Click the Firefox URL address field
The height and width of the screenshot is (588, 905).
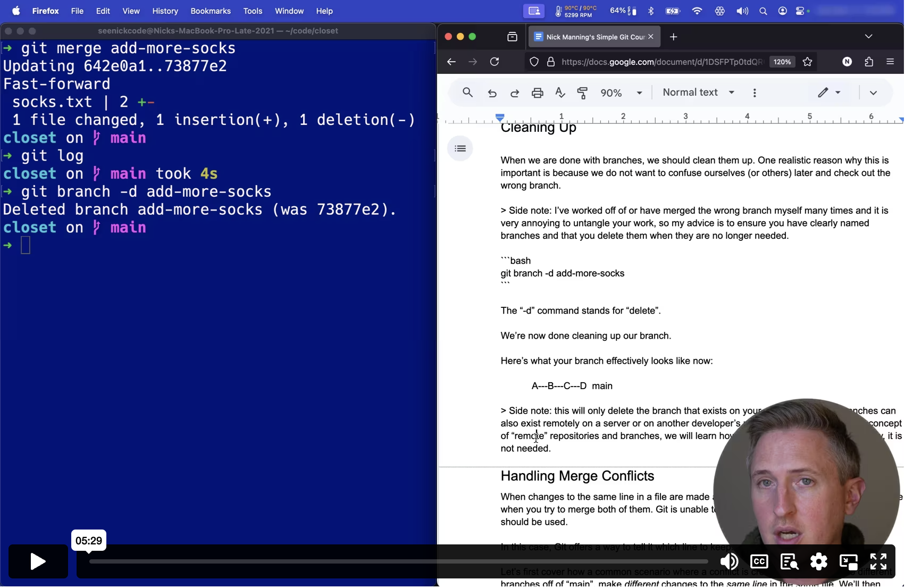(x=661, y=62)
